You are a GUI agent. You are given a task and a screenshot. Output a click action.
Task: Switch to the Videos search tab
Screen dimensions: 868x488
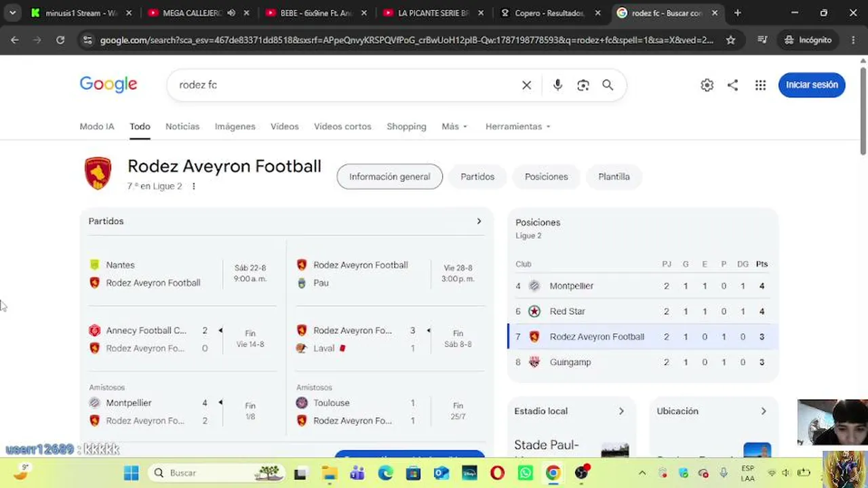tap(285, 127)
